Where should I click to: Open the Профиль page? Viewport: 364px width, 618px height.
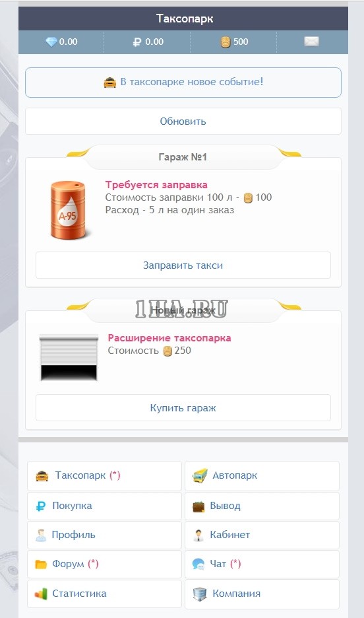[104, 535]
